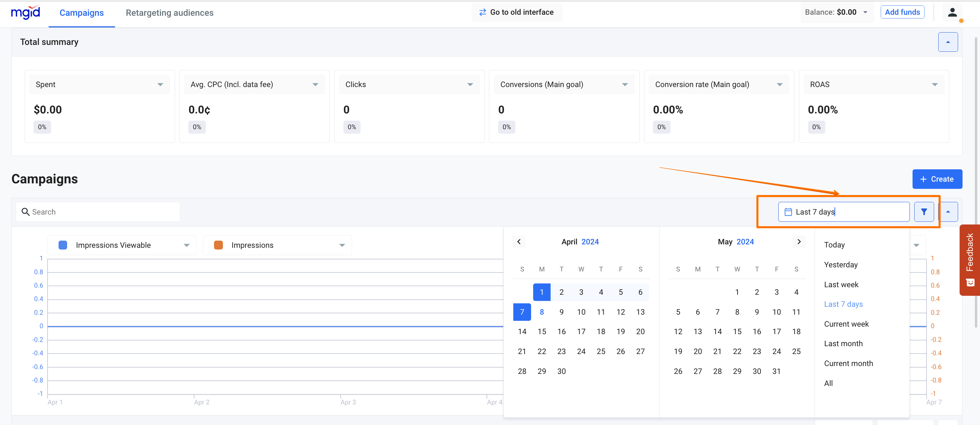The width and height of the screenshot is (980, 425).
Task: Open the Feedback side tab
Action: coord(969,260)
